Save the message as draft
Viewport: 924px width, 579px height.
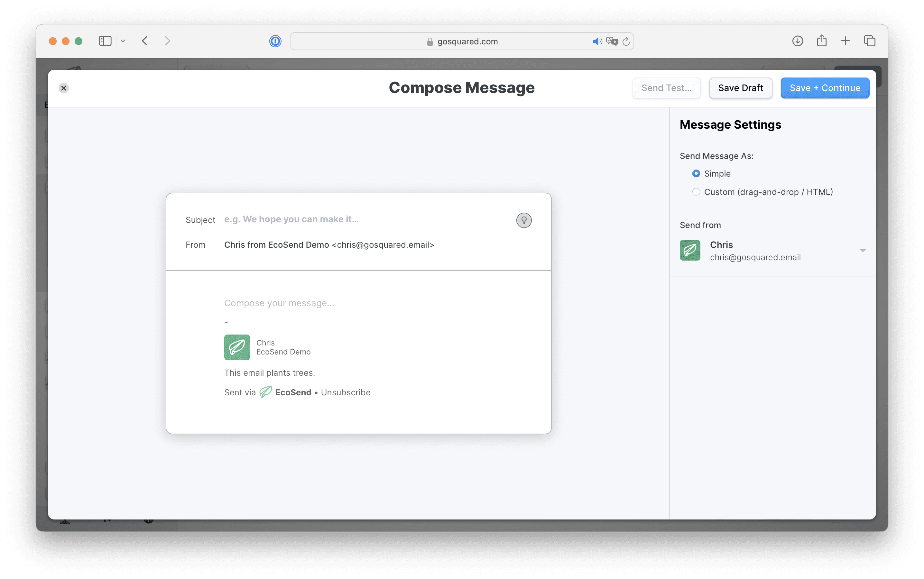click(740, 88)
